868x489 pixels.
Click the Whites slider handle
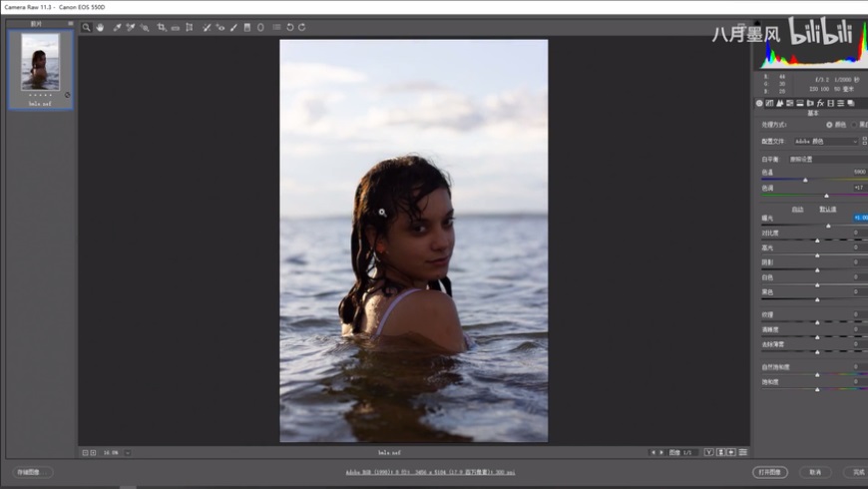coord(818,285)
